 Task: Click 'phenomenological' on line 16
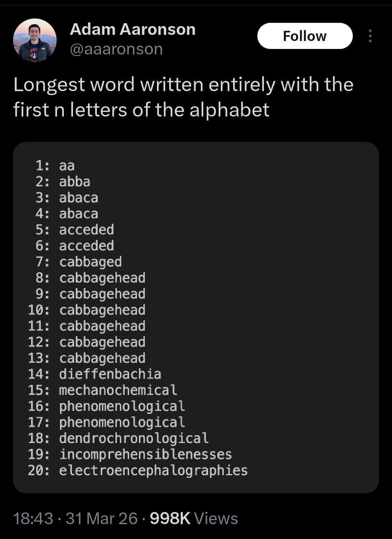click(x=122, y=406)
